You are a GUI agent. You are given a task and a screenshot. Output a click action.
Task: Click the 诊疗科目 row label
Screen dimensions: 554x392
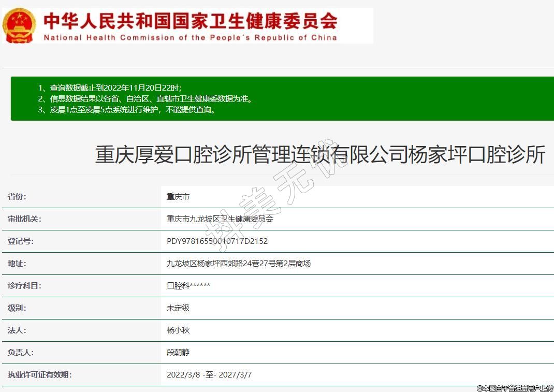24,286
